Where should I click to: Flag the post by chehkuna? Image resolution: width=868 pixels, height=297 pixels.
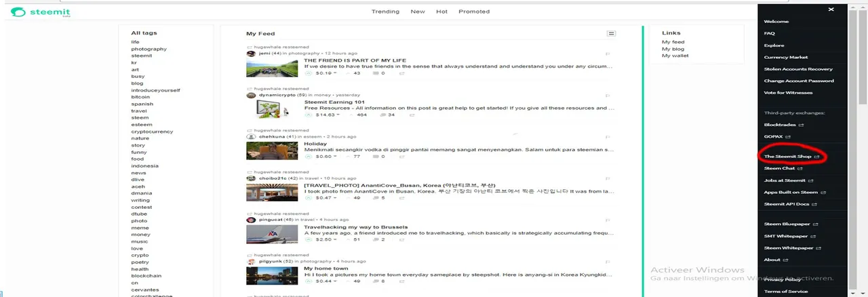tap(608, 137)
